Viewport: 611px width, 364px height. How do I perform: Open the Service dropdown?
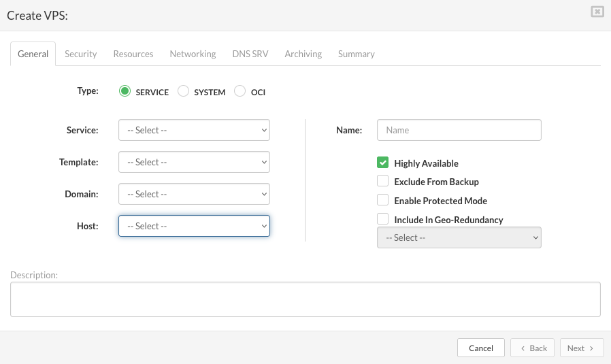(194, 130)
